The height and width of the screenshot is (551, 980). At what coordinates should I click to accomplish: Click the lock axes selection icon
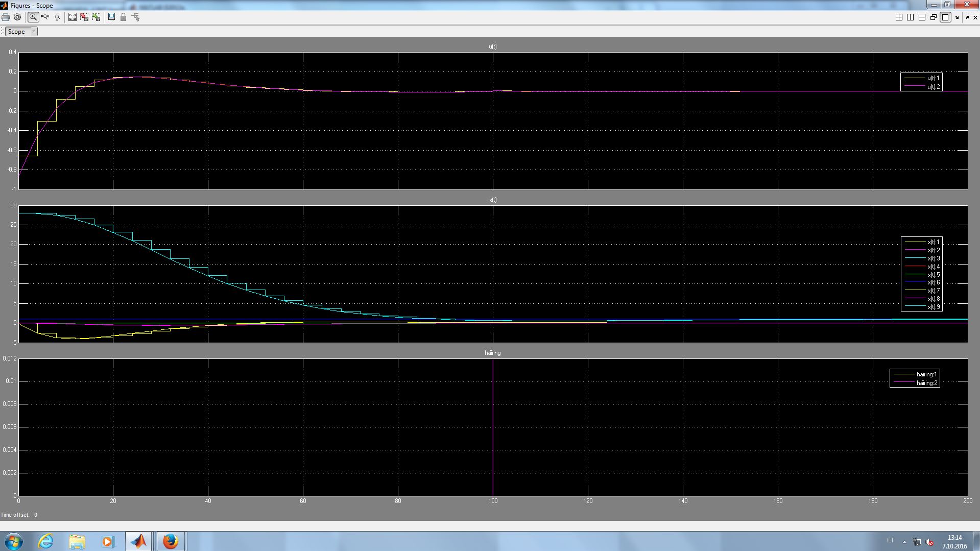pyautogui.click(x=123, y=17)
